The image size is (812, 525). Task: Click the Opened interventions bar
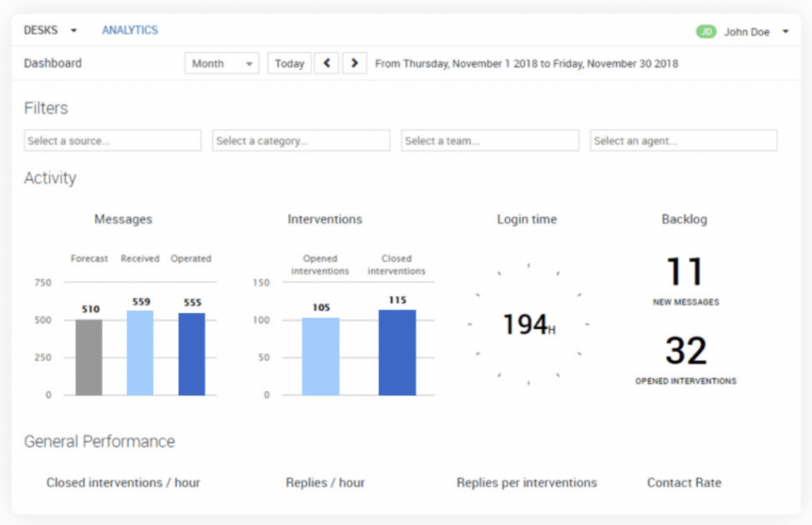(320, 357)
